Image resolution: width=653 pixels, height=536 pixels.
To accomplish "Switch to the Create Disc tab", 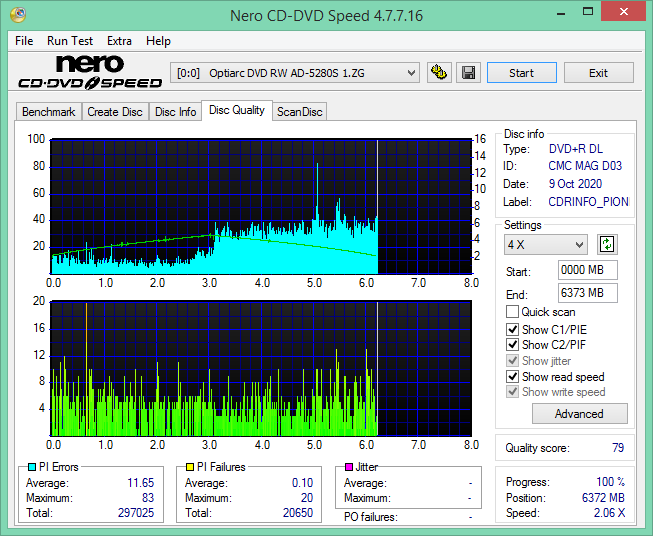I will click(x=115, y=112).
